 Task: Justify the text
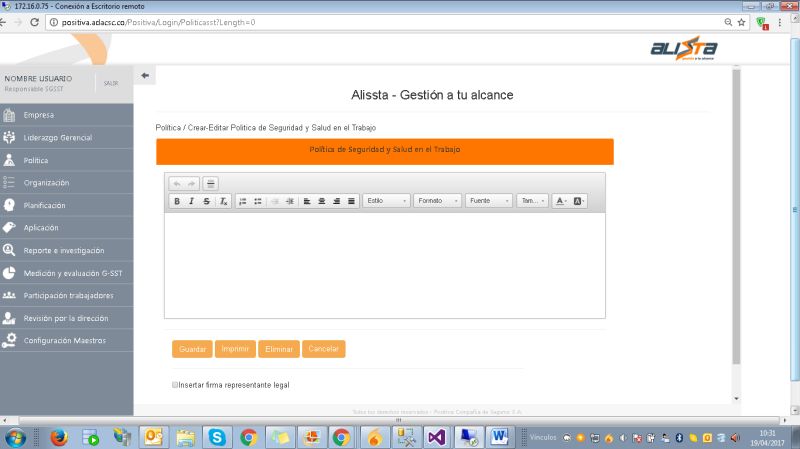352,201
